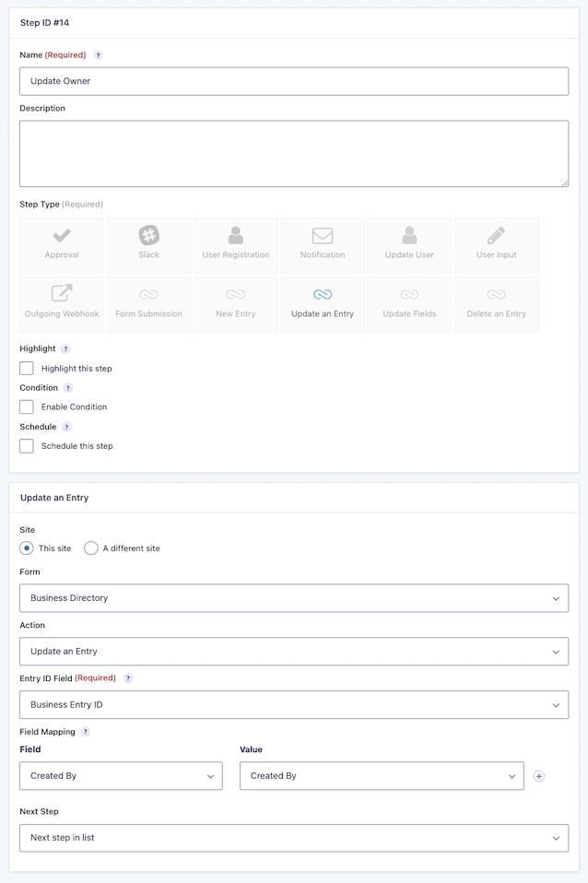
Task: Open the Form dropdown showing Business Directory
Action: (293, 598)
